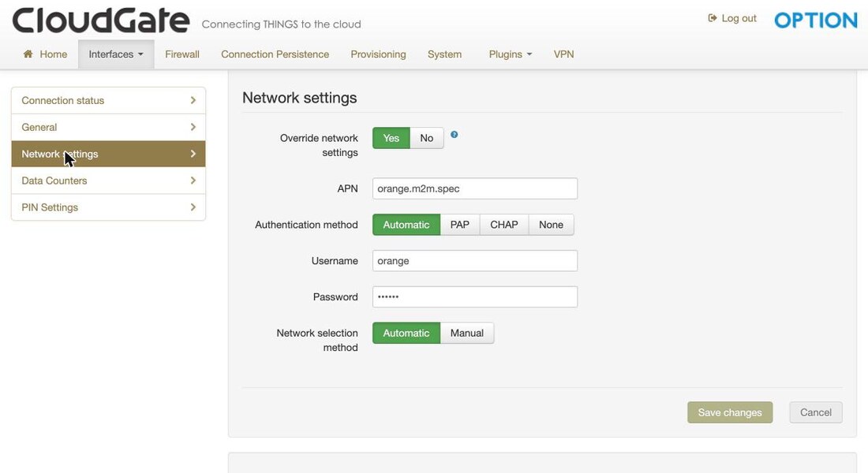Set Override network settings to Yes

tap(391, 138)
